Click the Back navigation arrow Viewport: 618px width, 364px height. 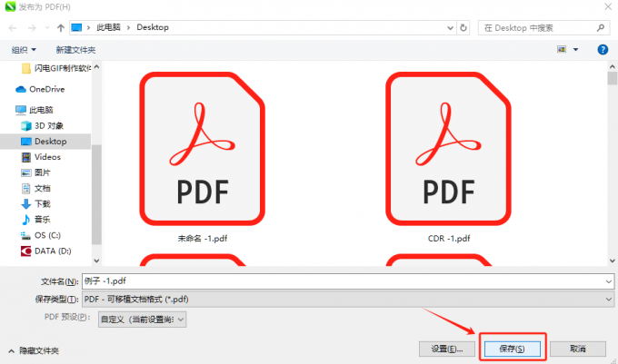click(x=13, y=28)
